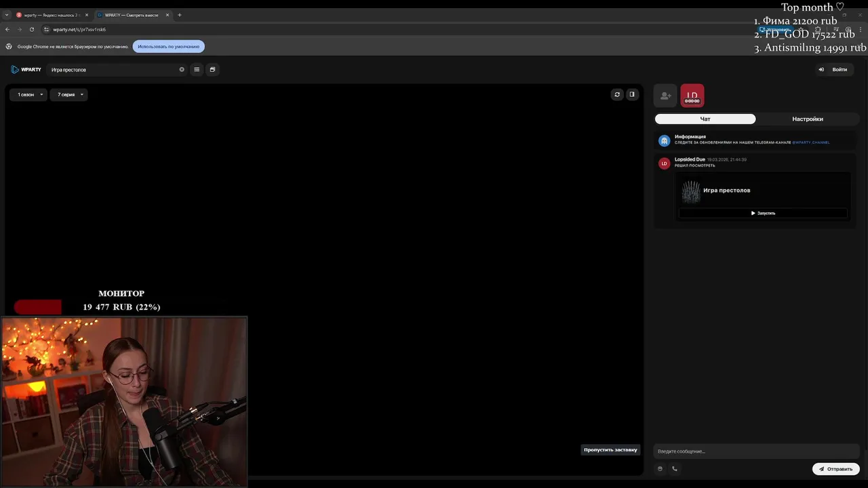
Task: Go forward in the browser
Action: [20, 29]
